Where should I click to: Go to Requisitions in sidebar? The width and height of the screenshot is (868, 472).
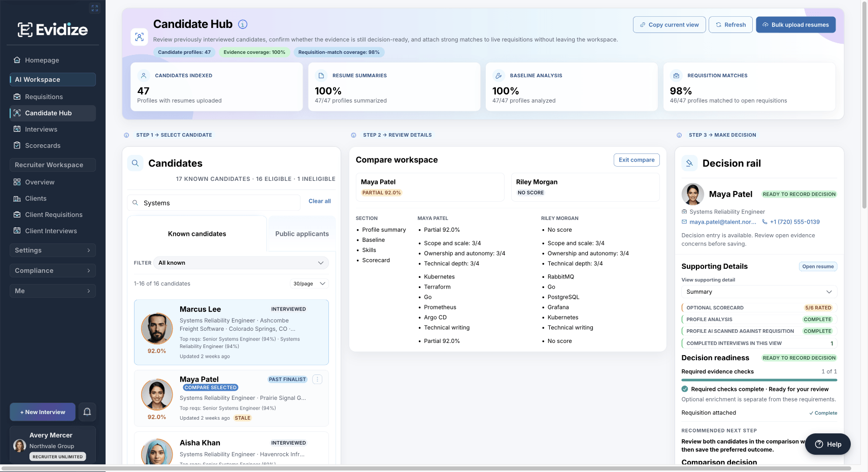[53, 97]
